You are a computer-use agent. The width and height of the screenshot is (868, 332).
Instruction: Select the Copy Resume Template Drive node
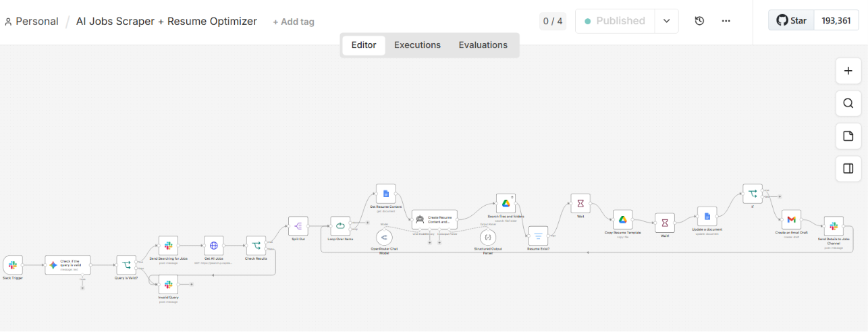[x=622, y=219]
